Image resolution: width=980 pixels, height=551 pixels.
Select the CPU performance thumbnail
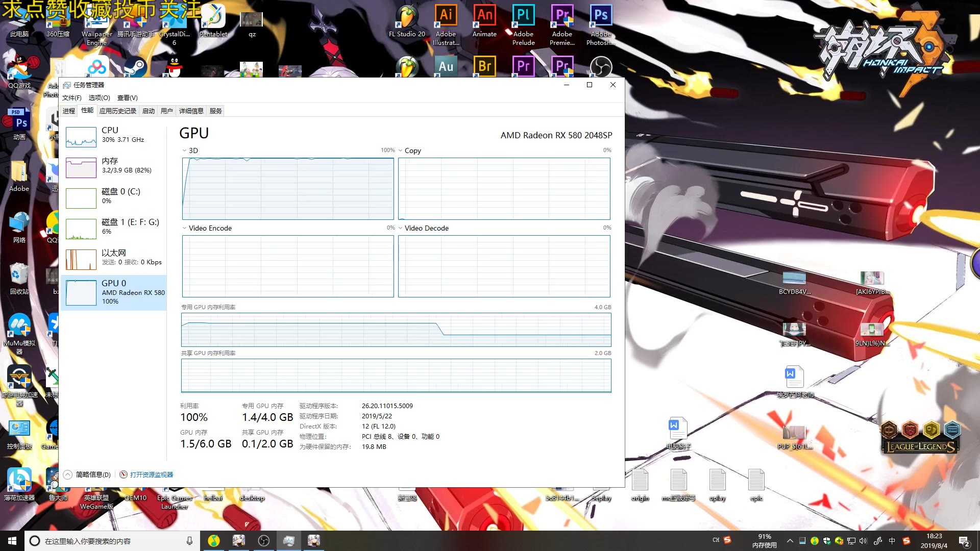(81, 137)
